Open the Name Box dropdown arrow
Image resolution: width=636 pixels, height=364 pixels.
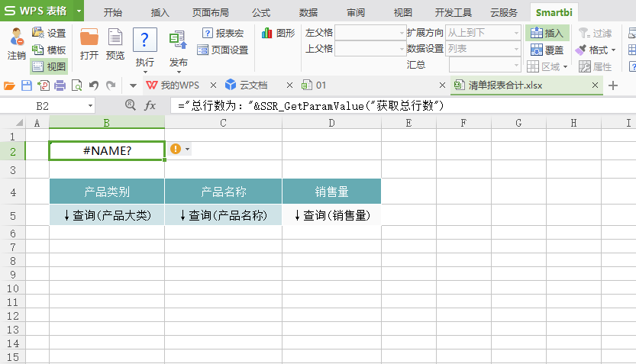point(90,106)
